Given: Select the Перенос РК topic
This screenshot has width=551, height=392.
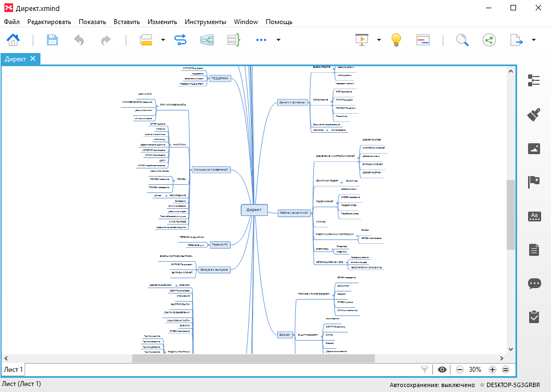Looking at the screenshot, I should [x=220, y=244].
